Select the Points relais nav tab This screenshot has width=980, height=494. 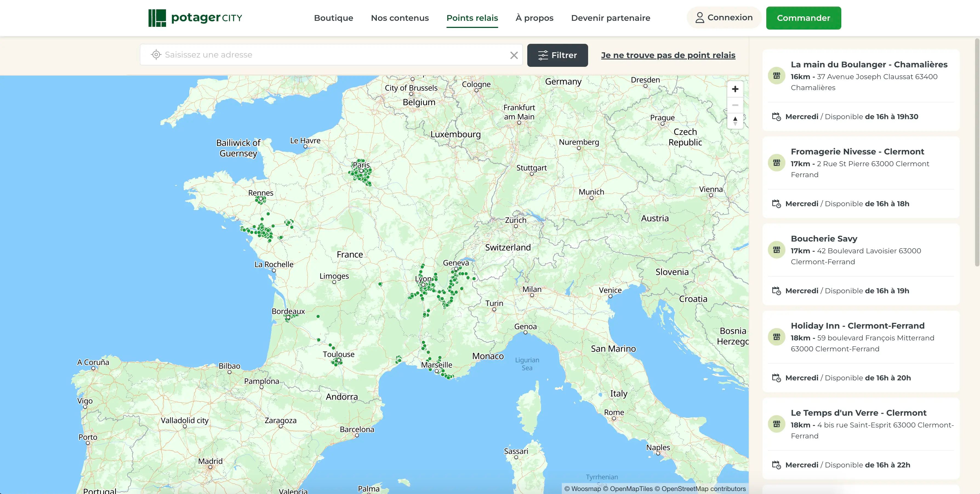coord(472,18)
